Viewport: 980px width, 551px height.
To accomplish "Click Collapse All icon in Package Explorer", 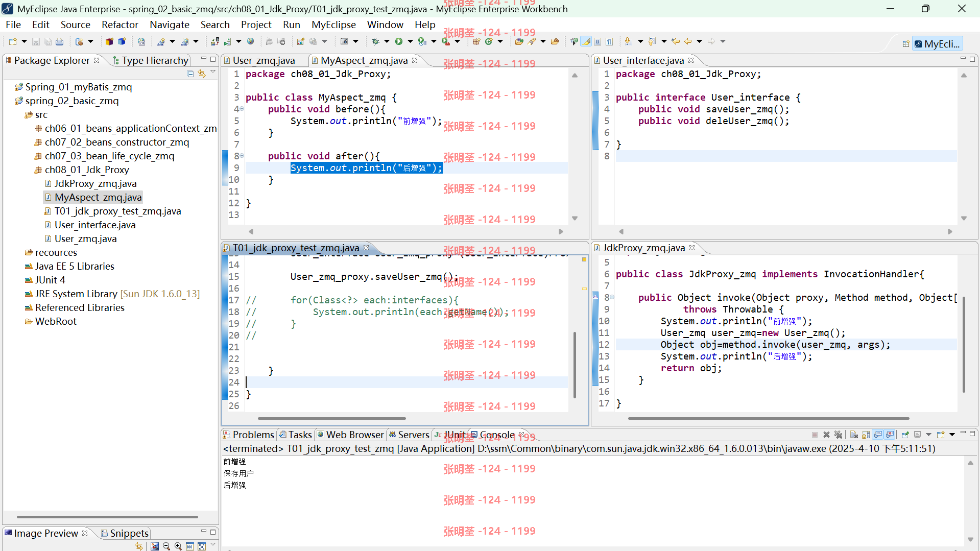I will (190, 74).
